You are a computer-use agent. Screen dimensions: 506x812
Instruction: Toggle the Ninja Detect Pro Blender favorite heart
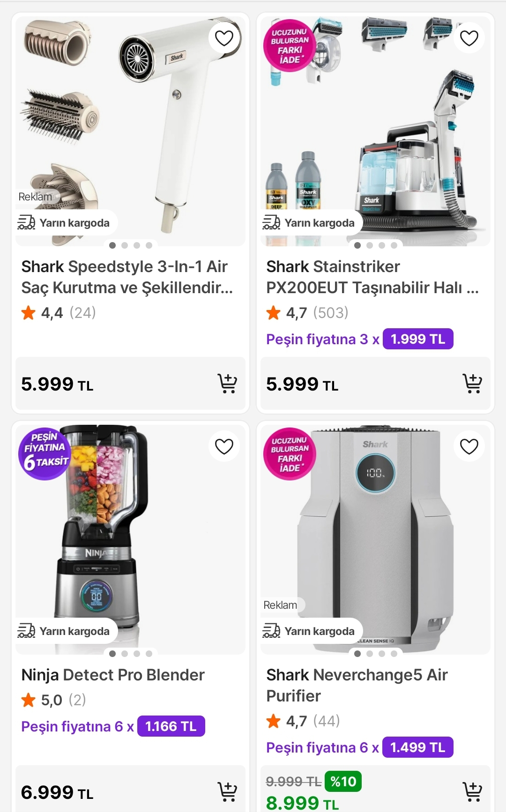click(224, 446)
